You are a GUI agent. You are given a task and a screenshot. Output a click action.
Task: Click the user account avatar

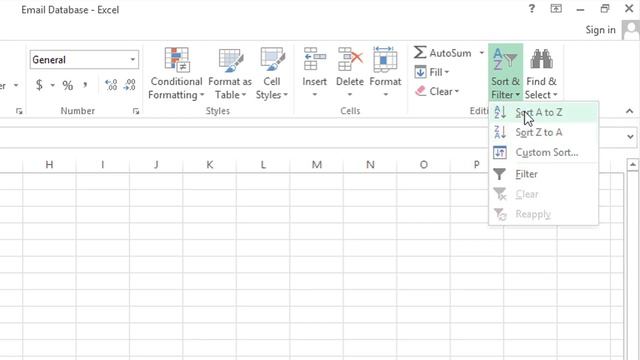631,30
